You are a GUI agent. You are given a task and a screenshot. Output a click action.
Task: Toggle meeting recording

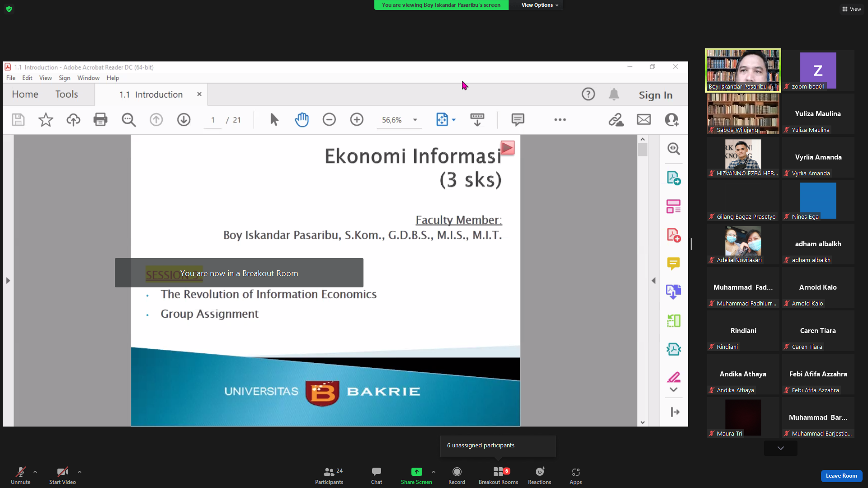[457, 475]
